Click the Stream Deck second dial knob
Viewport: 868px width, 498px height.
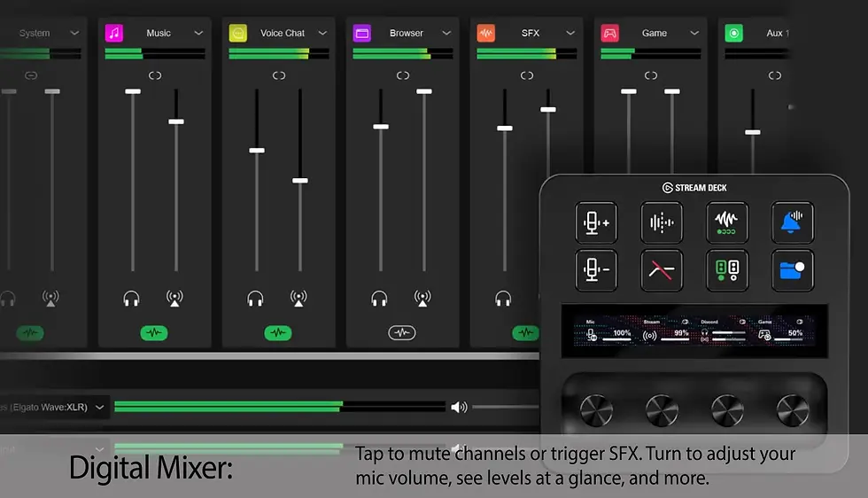(x=662, y=410)
